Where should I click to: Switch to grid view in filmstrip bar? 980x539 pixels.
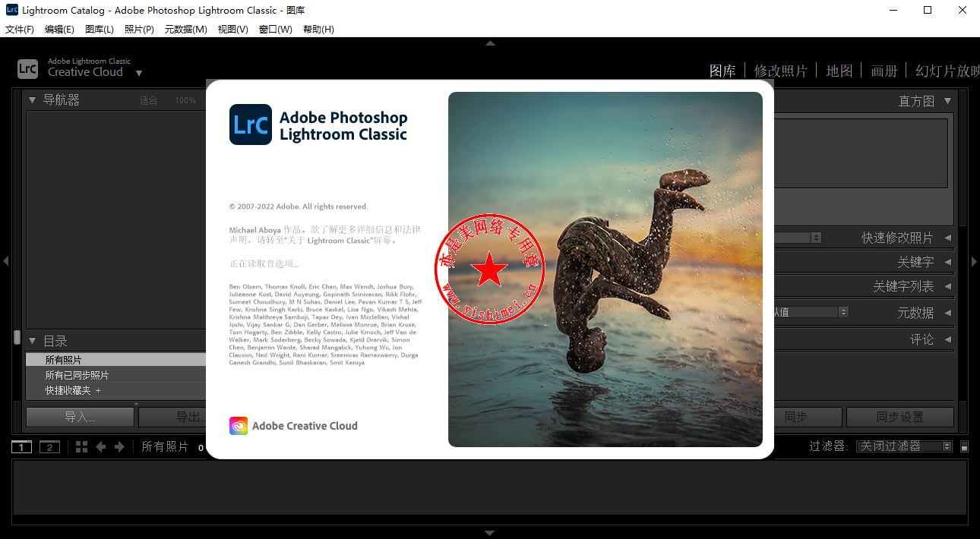(x=82, y=447)
